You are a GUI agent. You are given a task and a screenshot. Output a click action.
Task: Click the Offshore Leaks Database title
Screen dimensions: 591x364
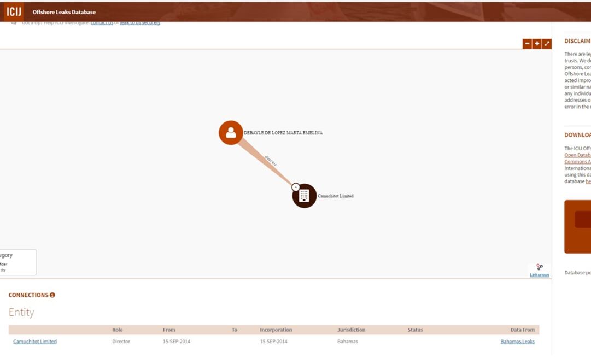(x=64, y=12)
